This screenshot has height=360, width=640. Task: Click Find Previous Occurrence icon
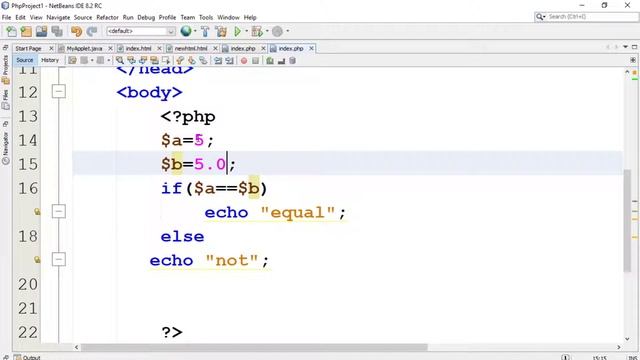[131, 61]
